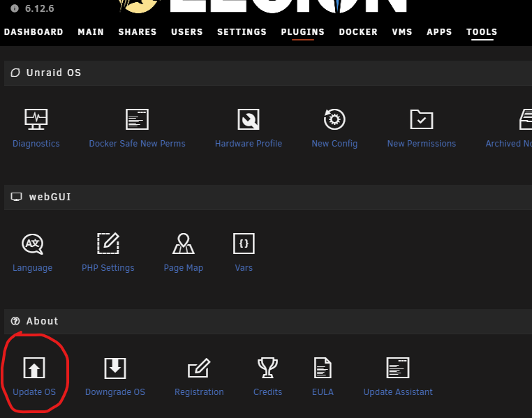Open the Page Map icon
532x418 pixels.
tap(183, 244)
